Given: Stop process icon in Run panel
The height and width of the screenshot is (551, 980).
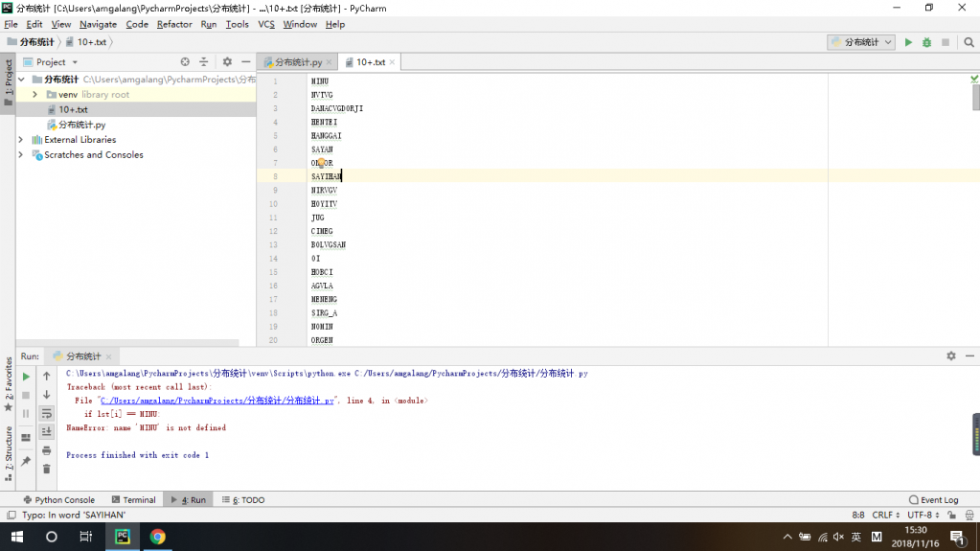Looking at the screenshot, I should pyautogui.click(x=26, y=395).
